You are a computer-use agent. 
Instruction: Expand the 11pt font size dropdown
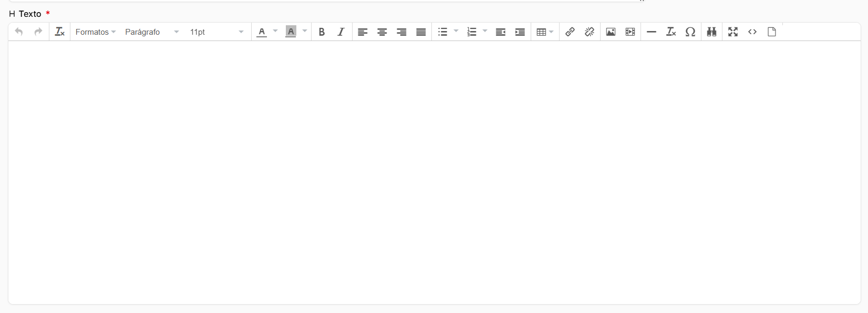click(217, 32)
